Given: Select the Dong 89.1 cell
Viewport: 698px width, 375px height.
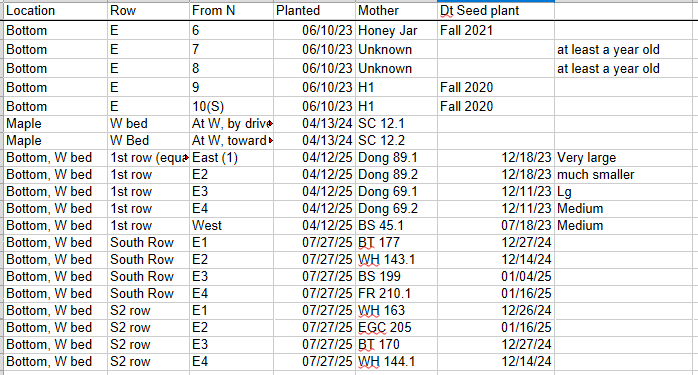Looking at the screenshot, I should (397, 158).
